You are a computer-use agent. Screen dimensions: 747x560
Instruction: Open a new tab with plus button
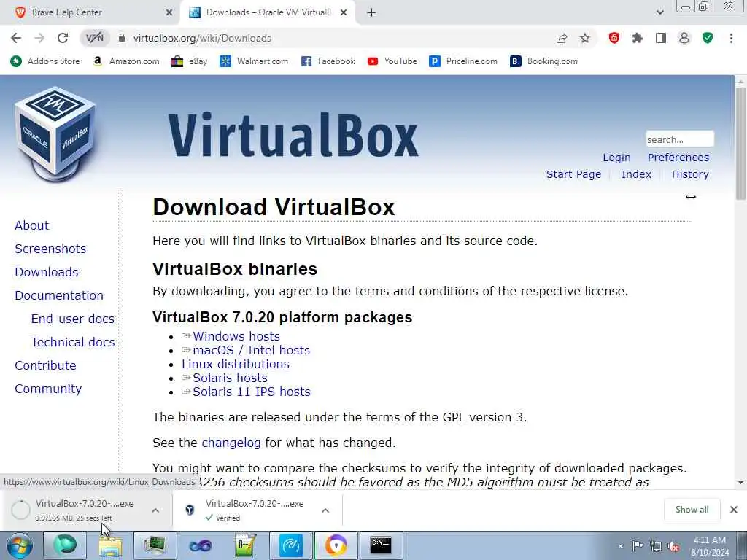point(371,13)
